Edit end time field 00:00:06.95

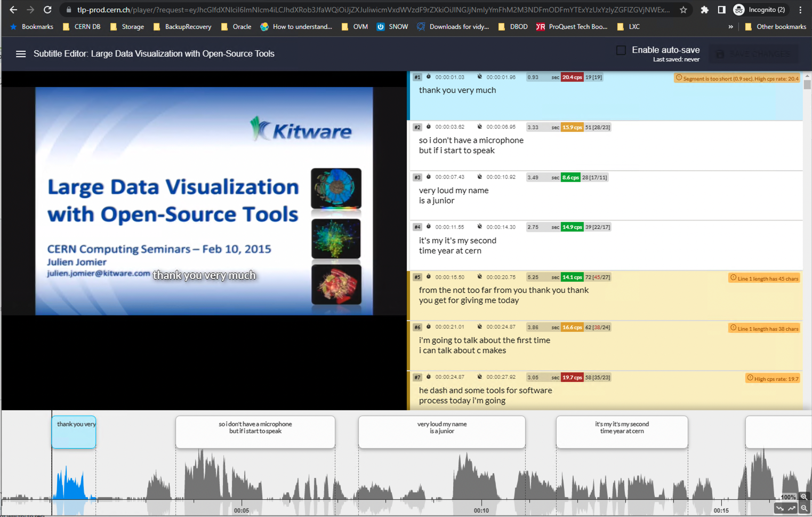pyautogui.click(x=501, y=127)
